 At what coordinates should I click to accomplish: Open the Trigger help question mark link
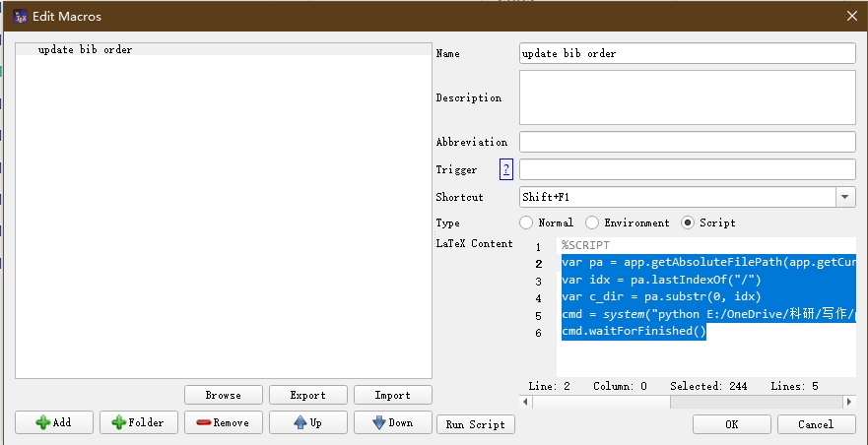point(506,169)
